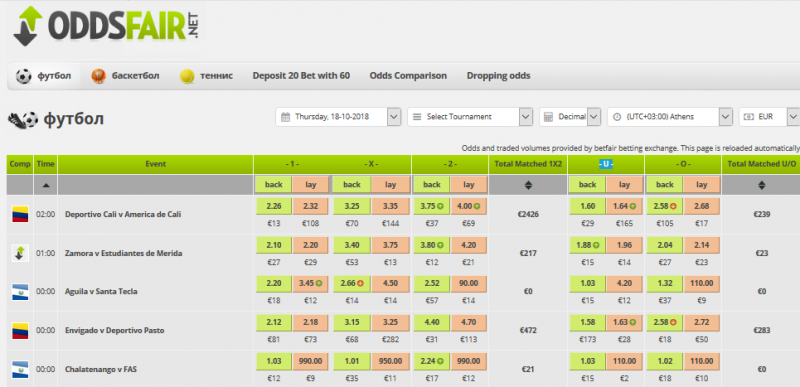Open the Select Tournament dropdown
This screenshot has width=800, height=387.
click(x=470, y=117)
